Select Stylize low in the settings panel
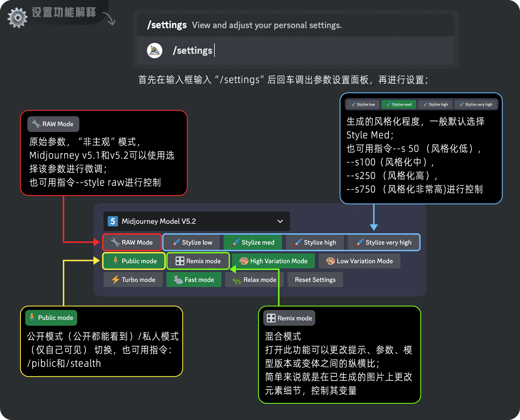520x420 pixels. 192,242
